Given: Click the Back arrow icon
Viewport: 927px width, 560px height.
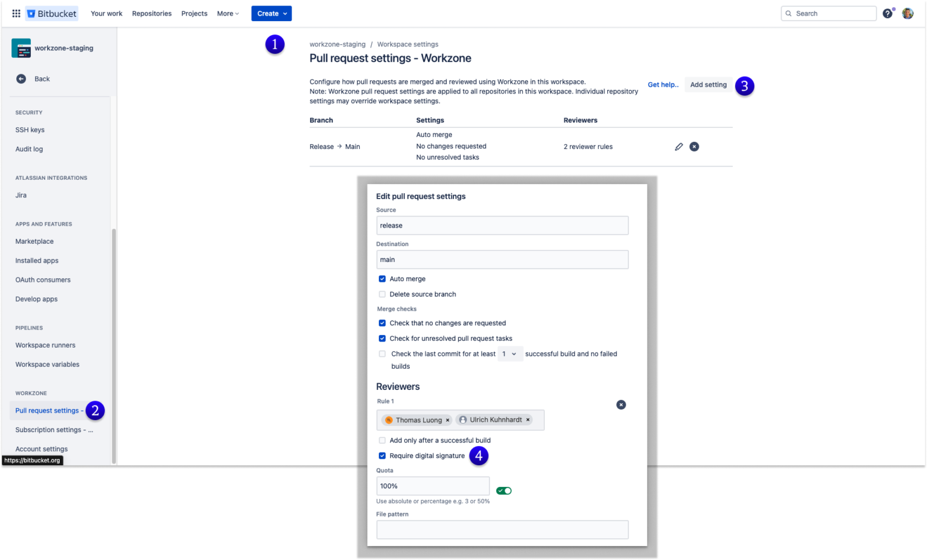Looking at the screenshot, I should 21,79.
